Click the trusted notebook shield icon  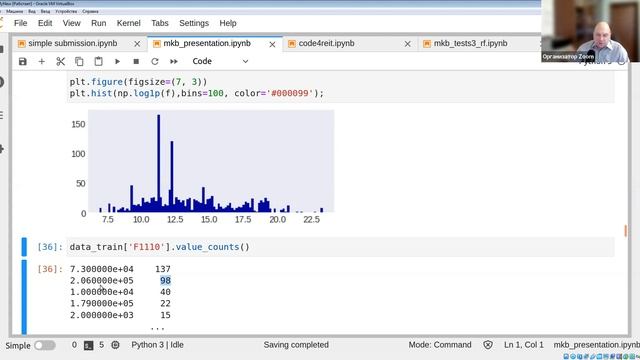point(488,345)
